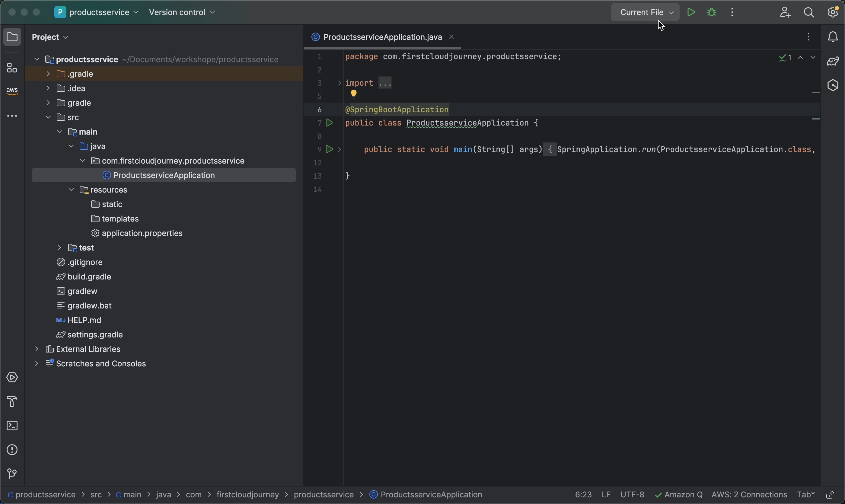The height and width of the screenshot is (504, 845).
Task: Open the Project tool window icon
Action: click(x=12, y=37)
